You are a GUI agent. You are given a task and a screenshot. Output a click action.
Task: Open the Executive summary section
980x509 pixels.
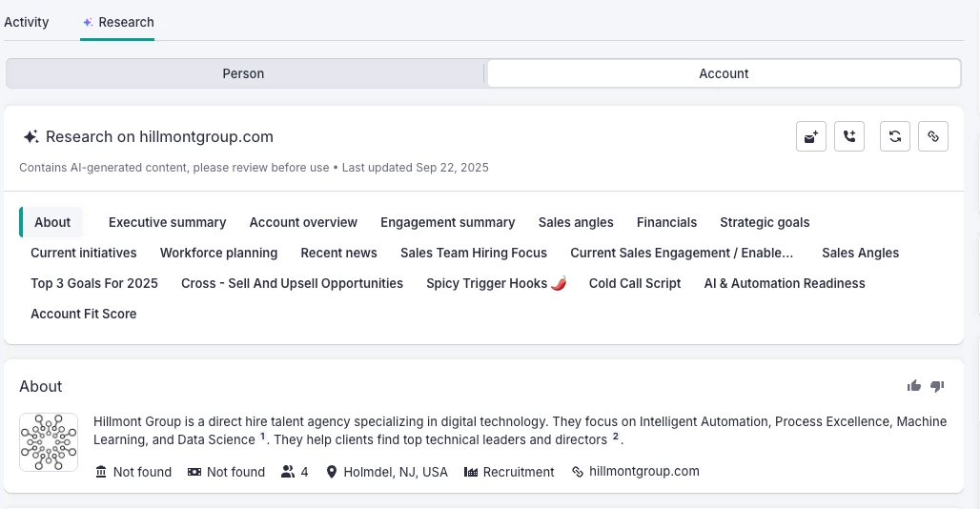(168, 222)
